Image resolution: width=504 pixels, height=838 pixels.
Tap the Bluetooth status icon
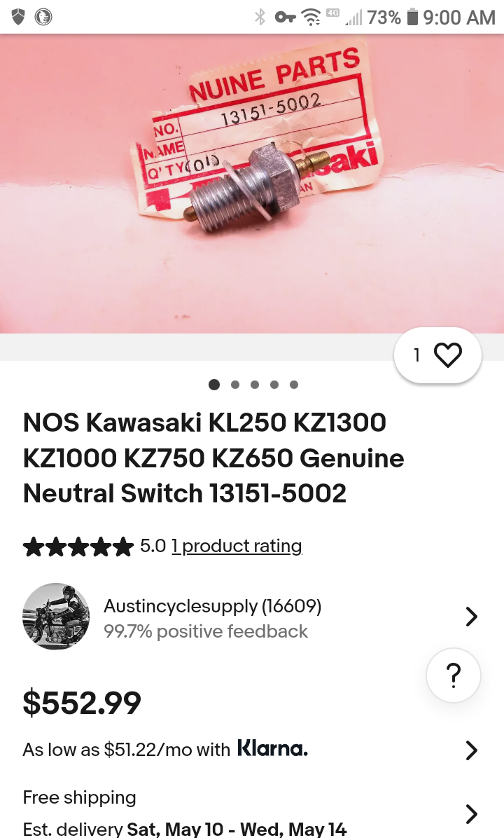pyautogui.click(x=260, y=17)
